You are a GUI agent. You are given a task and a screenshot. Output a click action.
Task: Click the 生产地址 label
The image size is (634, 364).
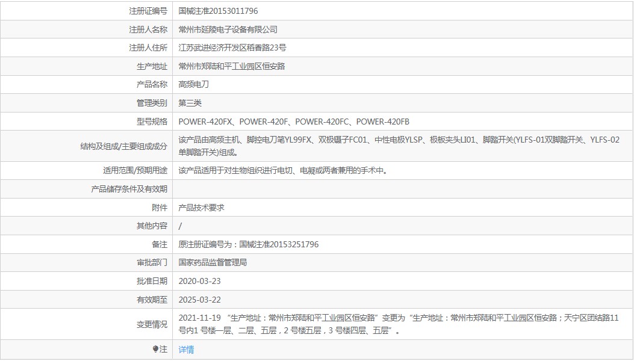[152, 66]
